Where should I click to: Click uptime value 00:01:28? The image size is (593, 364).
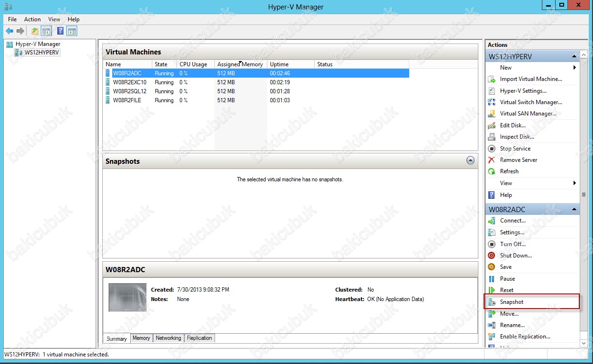tap(280, 91)
